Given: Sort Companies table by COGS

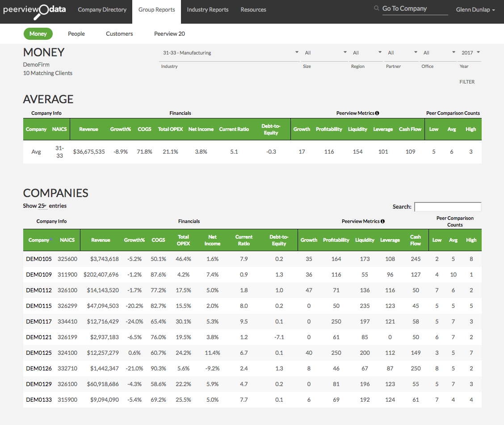Looking at the screenshot, I should pos(158,240).
